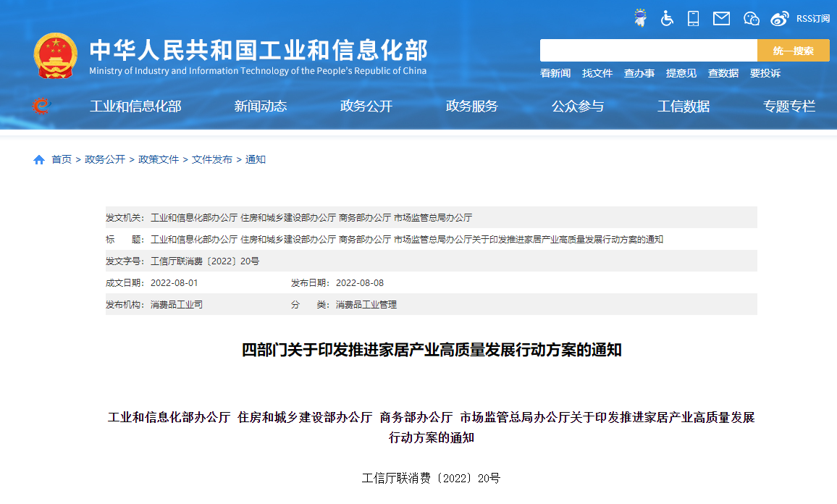
Task: Open the 专题专栏 navigation menu
Action: [x=789, y=106]
